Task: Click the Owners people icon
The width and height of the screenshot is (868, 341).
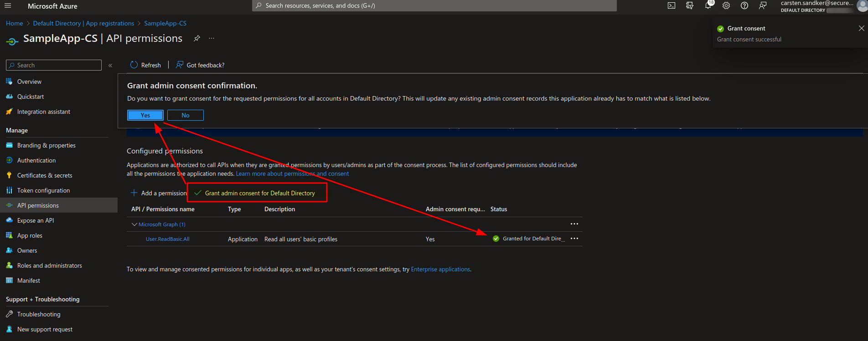Action: point(9,250)
